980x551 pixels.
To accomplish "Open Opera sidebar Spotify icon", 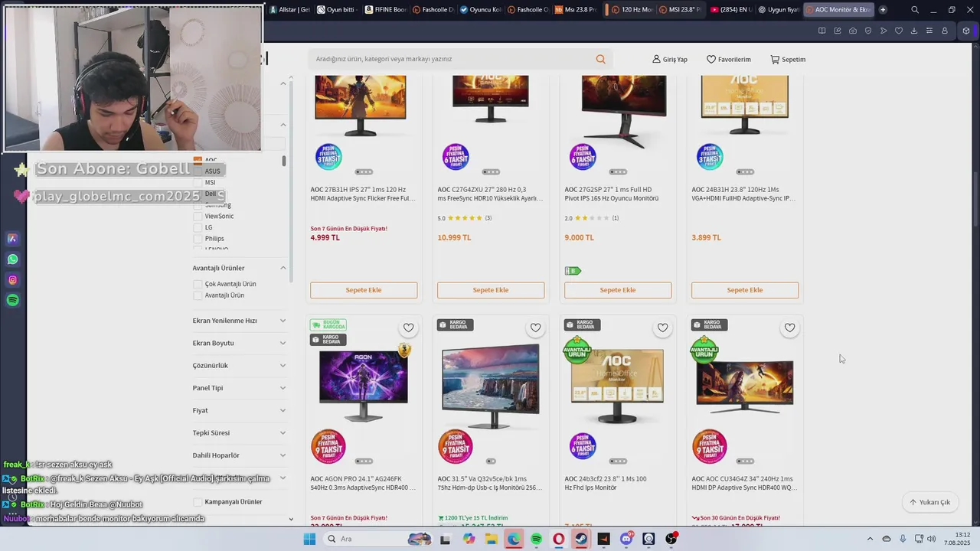I will coord(12,301).
